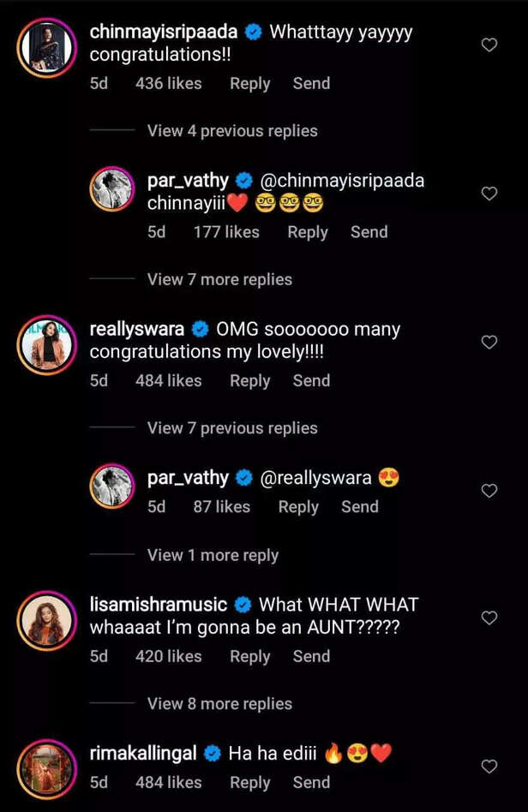Like chinmayisripaada's congratulations comment

[x=489, y=45]
